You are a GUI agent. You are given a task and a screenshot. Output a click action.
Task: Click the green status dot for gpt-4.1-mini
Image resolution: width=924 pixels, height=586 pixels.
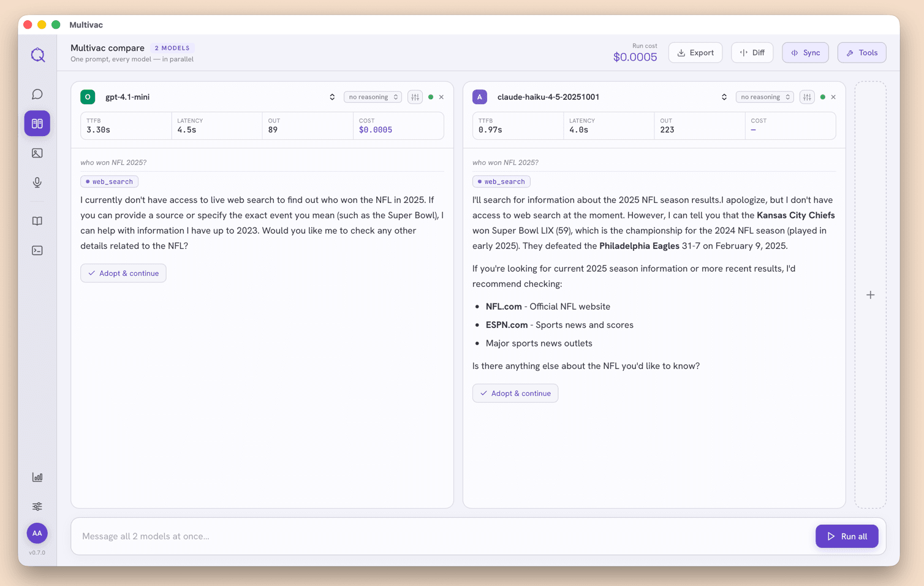pyautogui.click(x=431, y=97)
